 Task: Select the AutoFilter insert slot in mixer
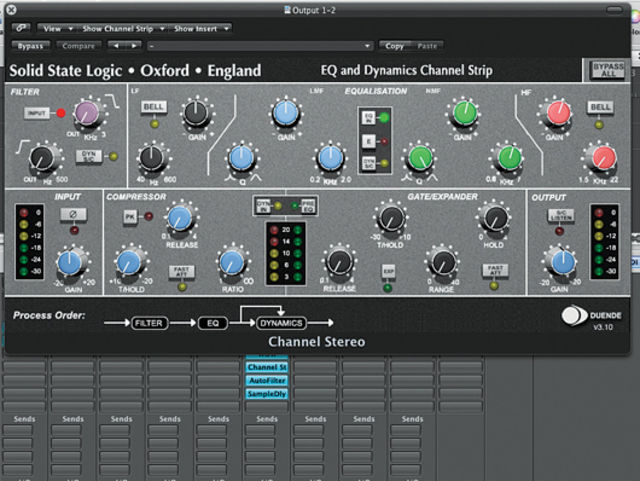point(267,380)
